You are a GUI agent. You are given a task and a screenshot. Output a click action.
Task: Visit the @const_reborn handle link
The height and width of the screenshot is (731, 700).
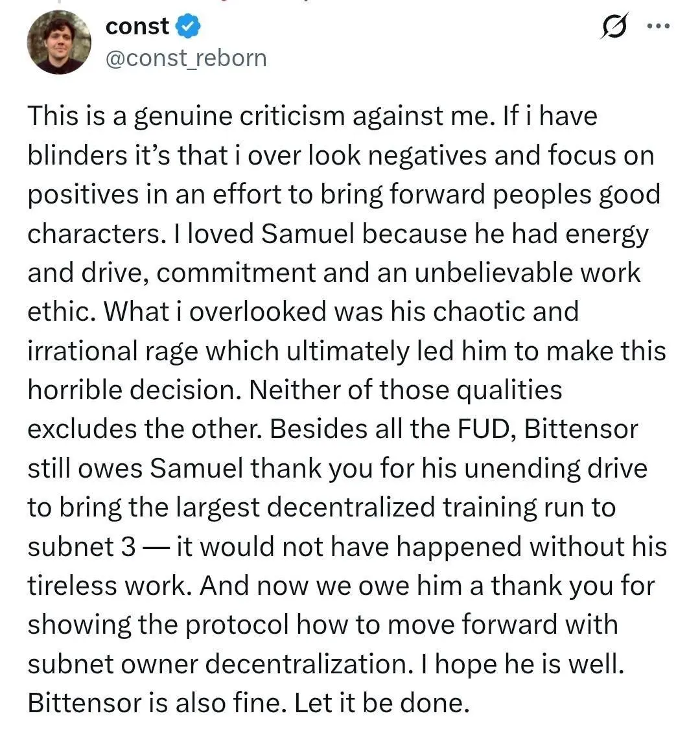(x=185, y=58)
